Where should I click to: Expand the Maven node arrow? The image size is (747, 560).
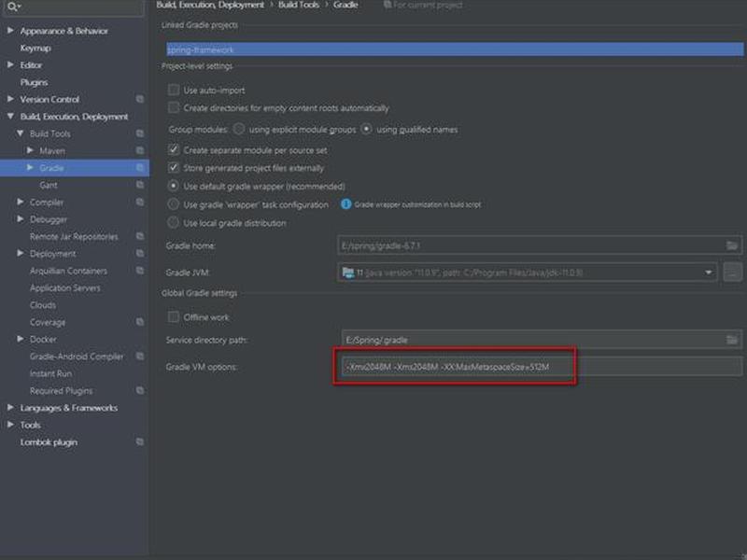pyautogui.click(x=30, y=150)
